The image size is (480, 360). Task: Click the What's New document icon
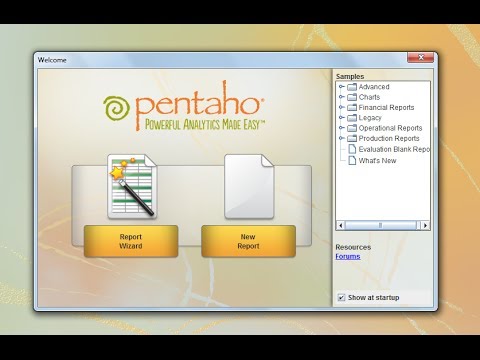[352, 160]
